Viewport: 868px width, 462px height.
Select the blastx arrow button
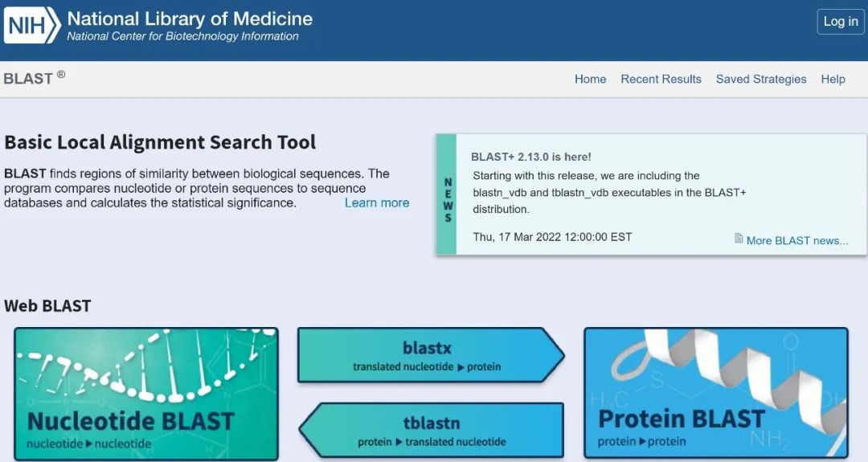point(431,355)
